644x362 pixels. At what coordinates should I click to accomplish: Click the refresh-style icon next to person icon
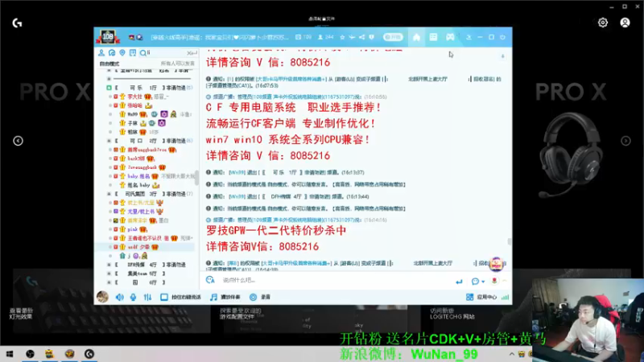(112, 53)
